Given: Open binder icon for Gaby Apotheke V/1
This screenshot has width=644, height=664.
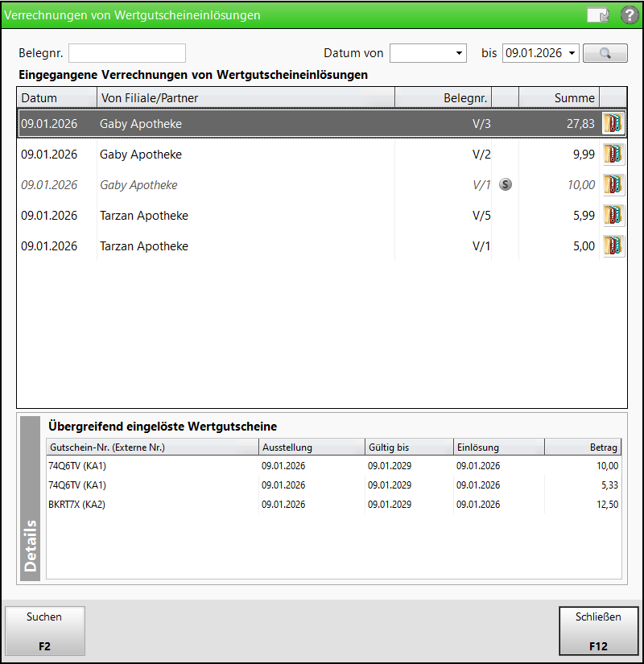Looking at the screenshot, I should pos(613,185).
